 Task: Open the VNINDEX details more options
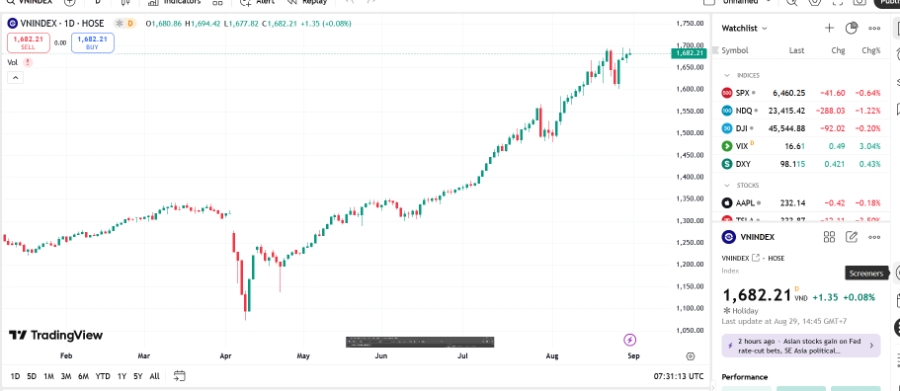(874, 237)
